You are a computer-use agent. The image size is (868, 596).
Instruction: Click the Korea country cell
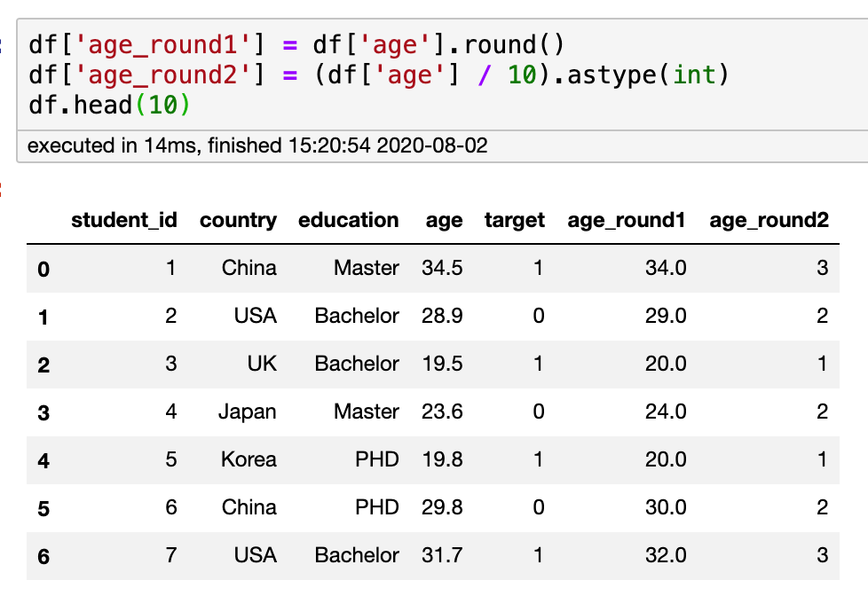249,459
